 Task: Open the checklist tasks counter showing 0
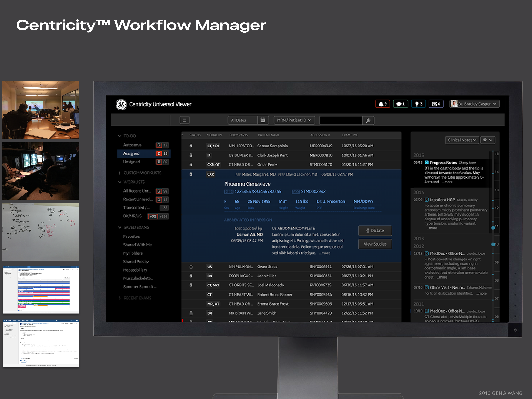[x=436, y=104]
